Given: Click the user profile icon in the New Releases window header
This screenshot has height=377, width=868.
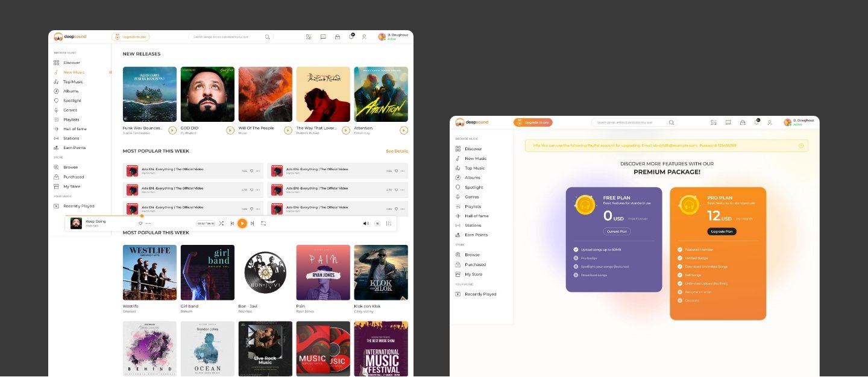Looking at the screenshot, I should pyautogui.click(x=364, y=37).
